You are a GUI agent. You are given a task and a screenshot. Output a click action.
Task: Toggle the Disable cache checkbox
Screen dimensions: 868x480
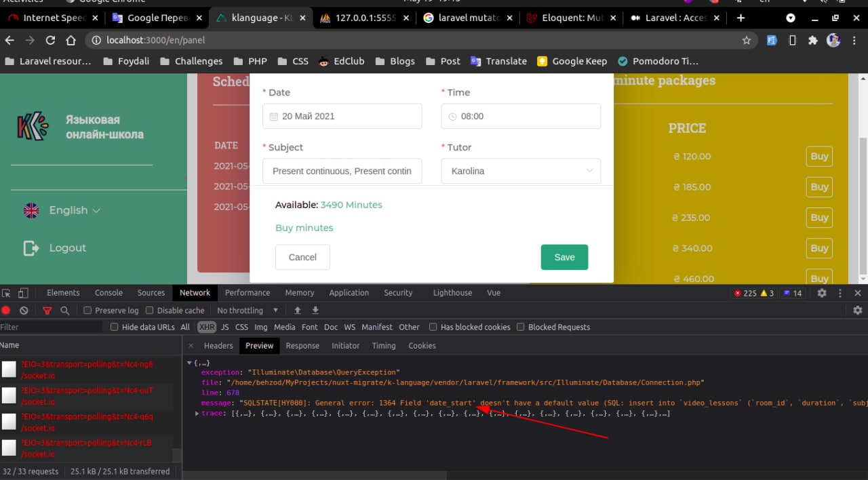click(150, 311)
